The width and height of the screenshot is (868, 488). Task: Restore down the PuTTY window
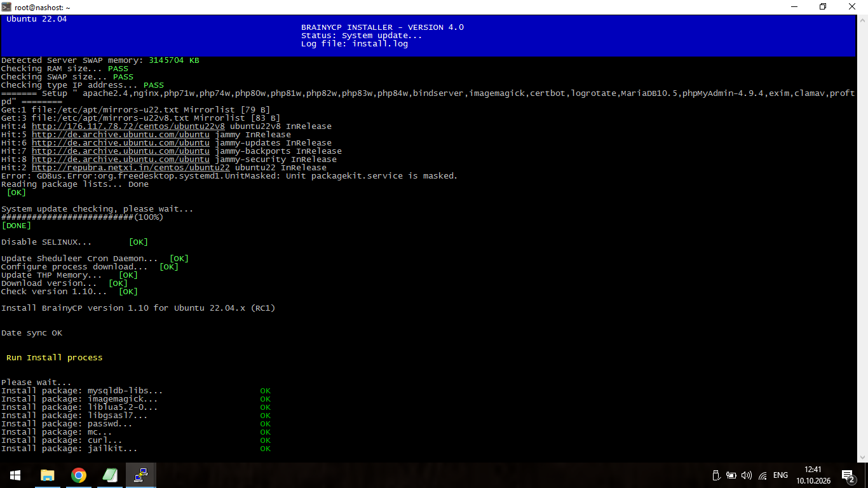pos(824,7)
